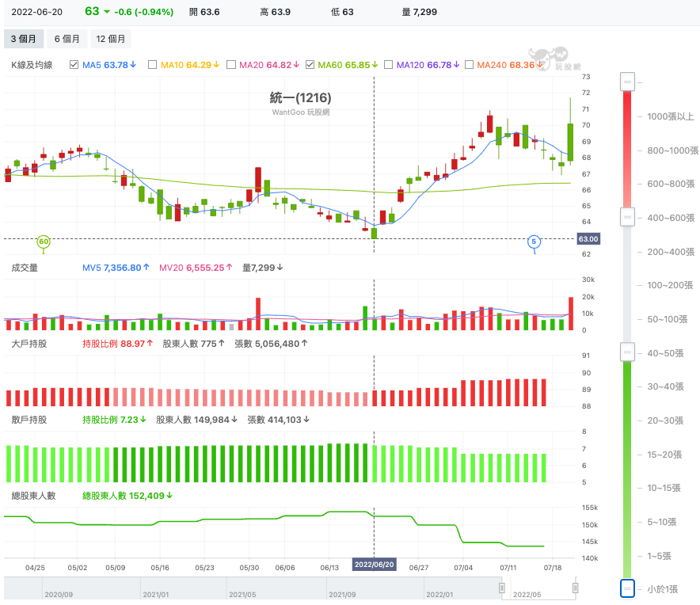Image resolution: width=700 pixels, height=605 pixels.
Task: Click the 2022/06/20 date marker
Action: point(374,565)
